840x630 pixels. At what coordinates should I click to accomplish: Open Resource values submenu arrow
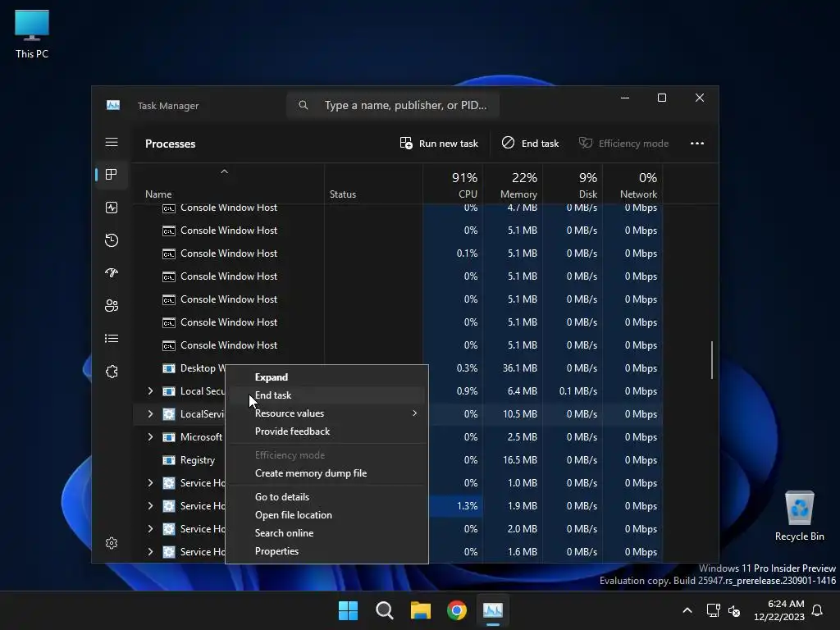pos(414,413)
